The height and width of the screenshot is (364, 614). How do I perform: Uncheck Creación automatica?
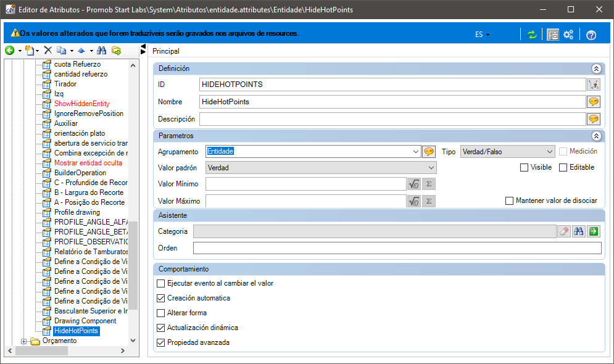(x=160, y=298)
